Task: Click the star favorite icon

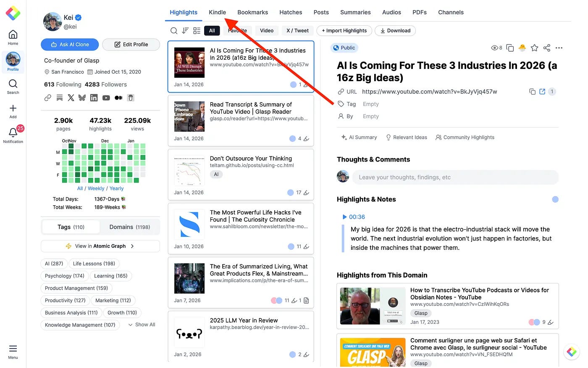Action: click(534, 48)
